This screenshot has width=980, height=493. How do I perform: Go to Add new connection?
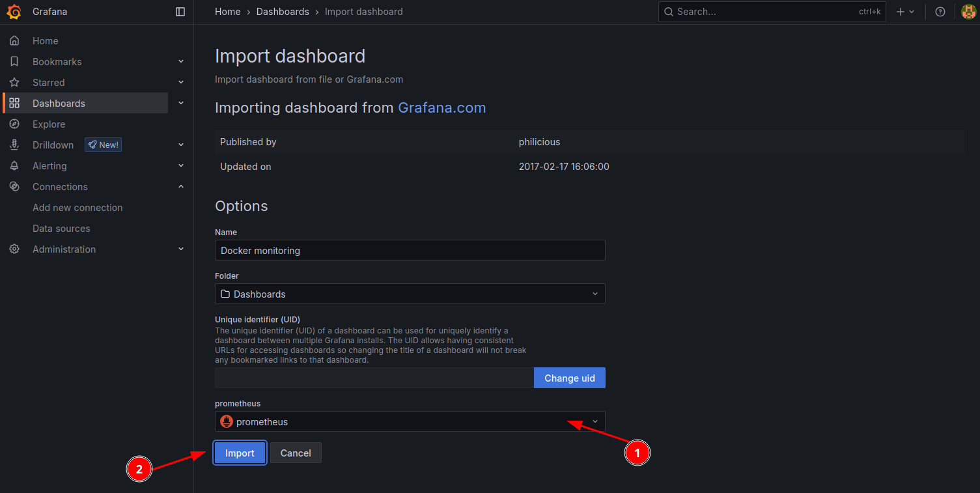point(77,208)
